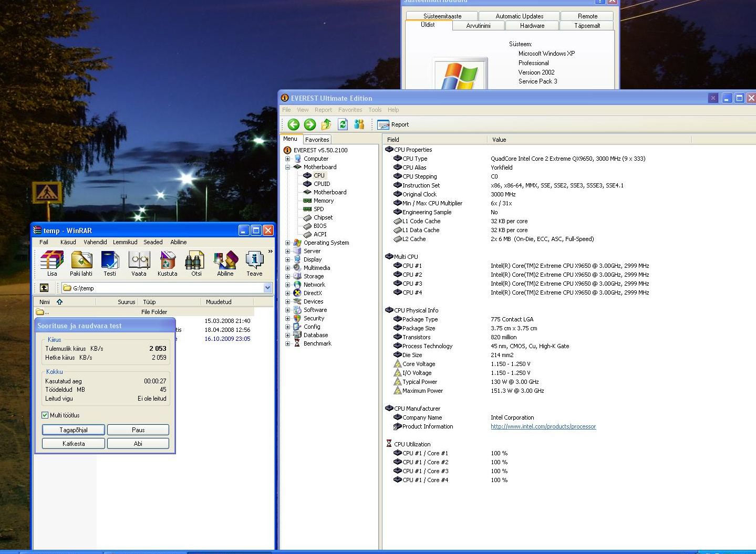Click the Value column header in EVEREST

click(589, 140)
